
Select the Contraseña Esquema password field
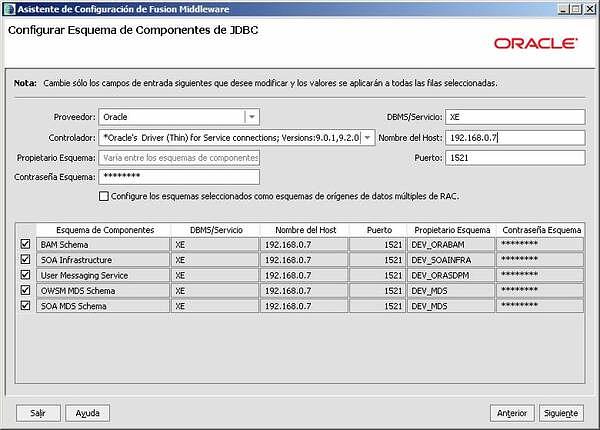(178, 177)
